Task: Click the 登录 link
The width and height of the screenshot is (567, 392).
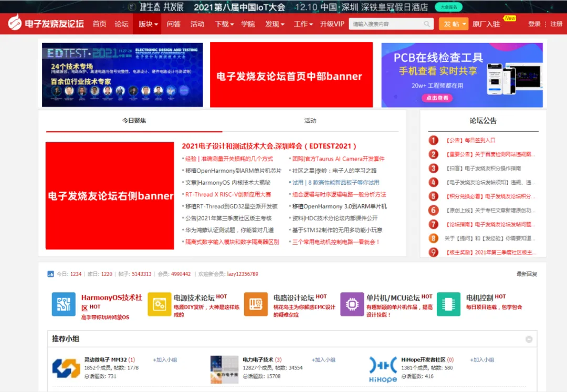Action: click(534, 24)
